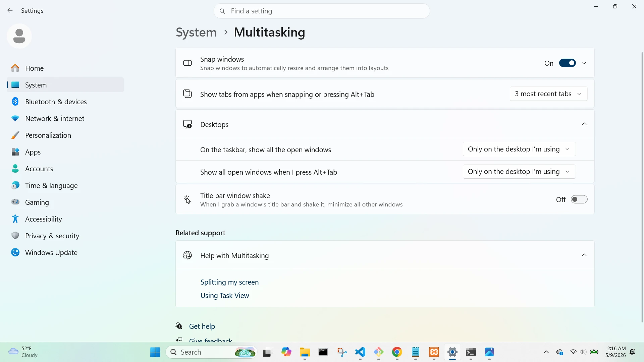Open Using Task View link
644x362 pixels.
[225, 296]
